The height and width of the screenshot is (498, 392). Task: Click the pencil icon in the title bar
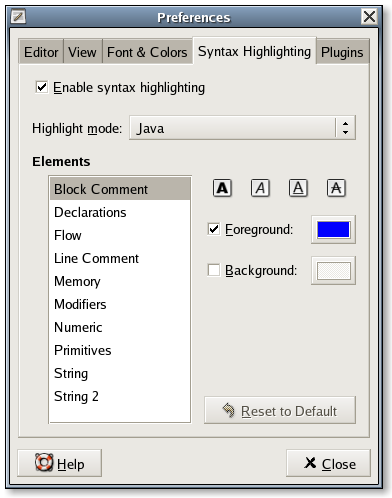[x=18, y=16]
